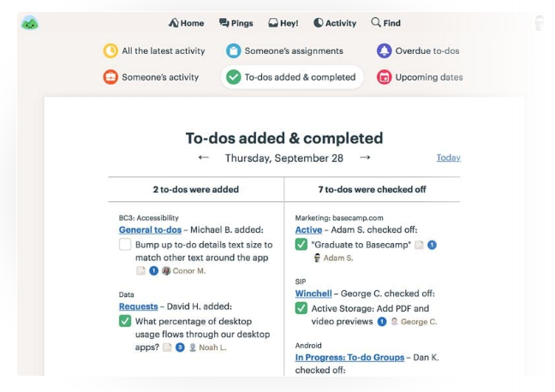Open the "General to-dos" list link
555x392 pixels.
(x=150, y=229)
